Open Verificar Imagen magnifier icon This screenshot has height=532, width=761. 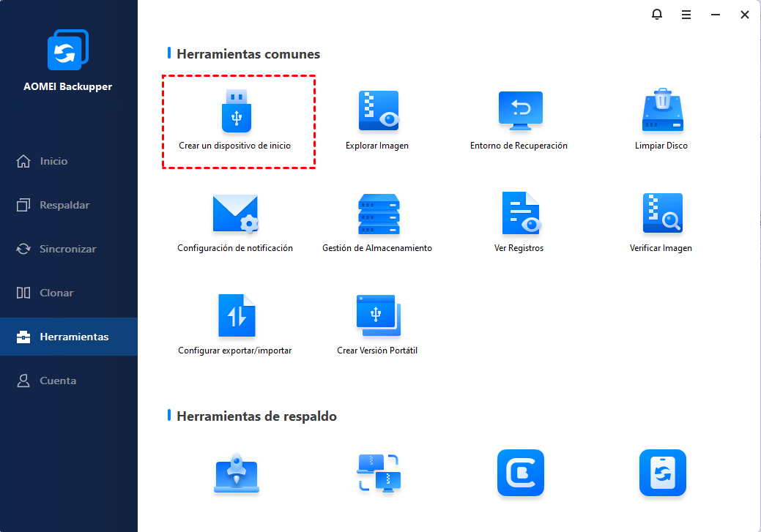[662, 213]
